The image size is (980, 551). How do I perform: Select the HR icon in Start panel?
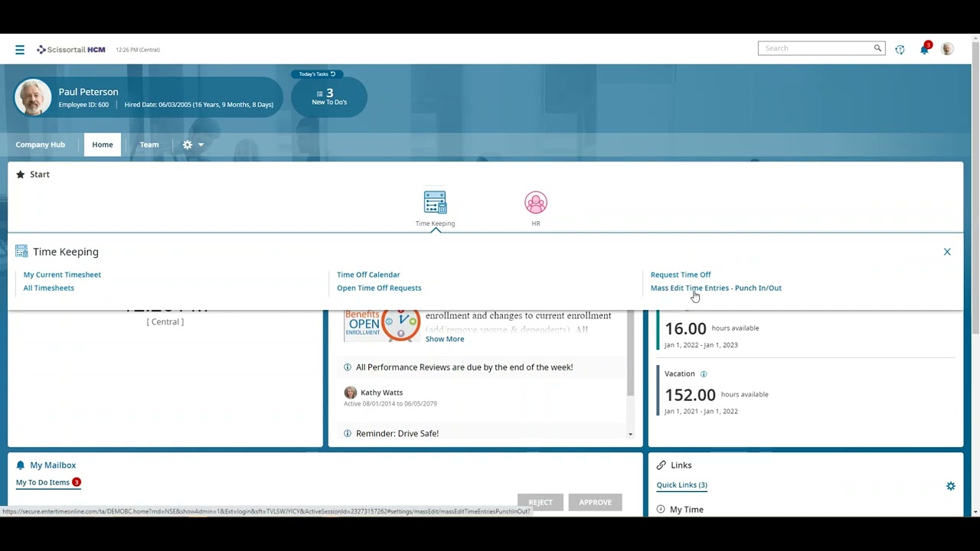coord(536,202)
